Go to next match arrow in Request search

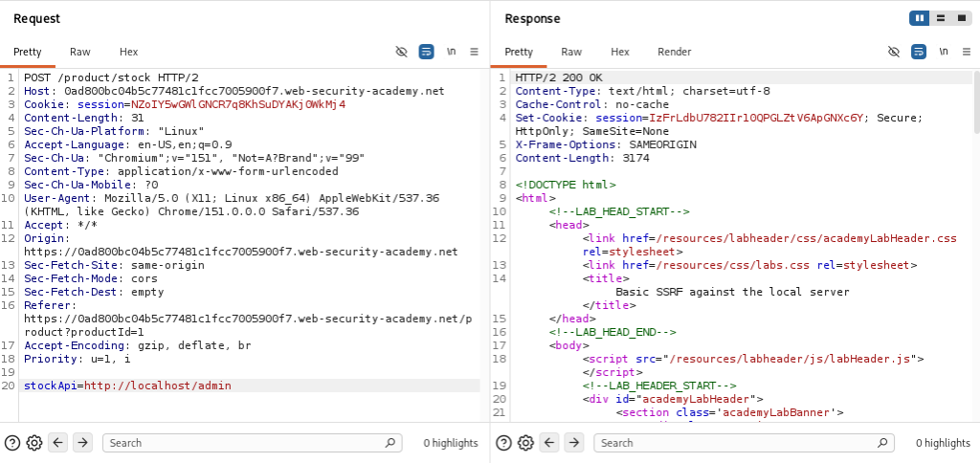pos(82,443)
